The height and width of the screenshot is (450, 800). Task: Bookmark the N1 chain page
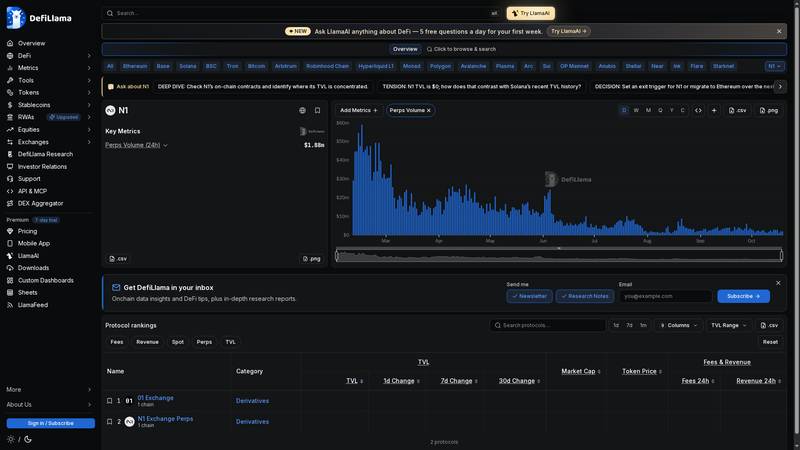click(x=317, y=110)
